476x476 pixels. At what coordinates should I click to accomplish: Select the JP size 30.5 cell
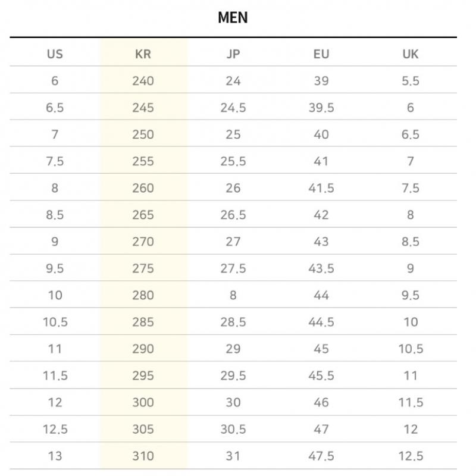tap(233, 429)
